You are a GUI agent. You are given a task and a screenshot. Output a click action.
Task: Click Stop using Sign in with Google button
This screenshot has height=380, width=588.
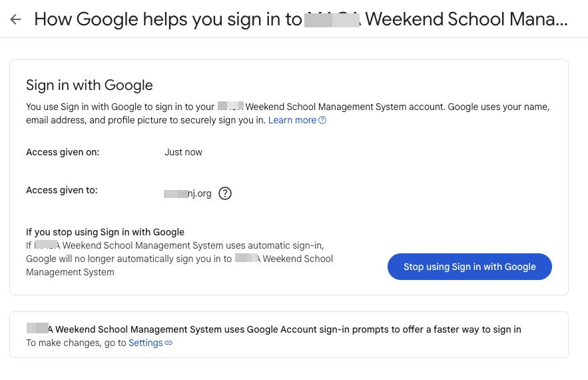[x=469, y=267]
